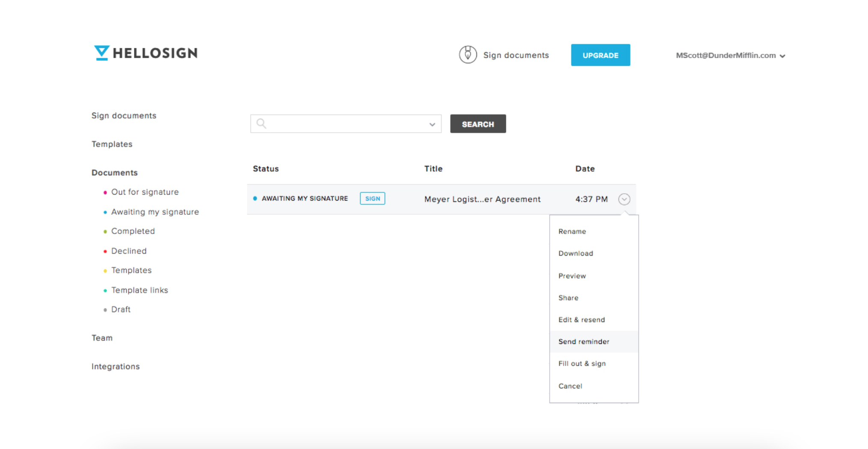Screen dimensions: 868x449
Task: Open the Team sidebar page
Action: [x=102, y=338]
